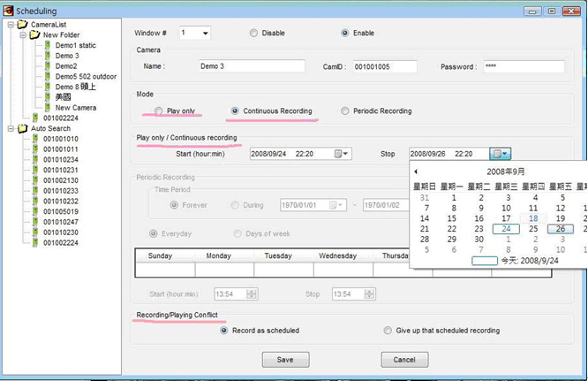Pick day 26 in the calendar
The width and height of the screenshot is (588, 381).
pyautogui.click(x=561, y=229)
